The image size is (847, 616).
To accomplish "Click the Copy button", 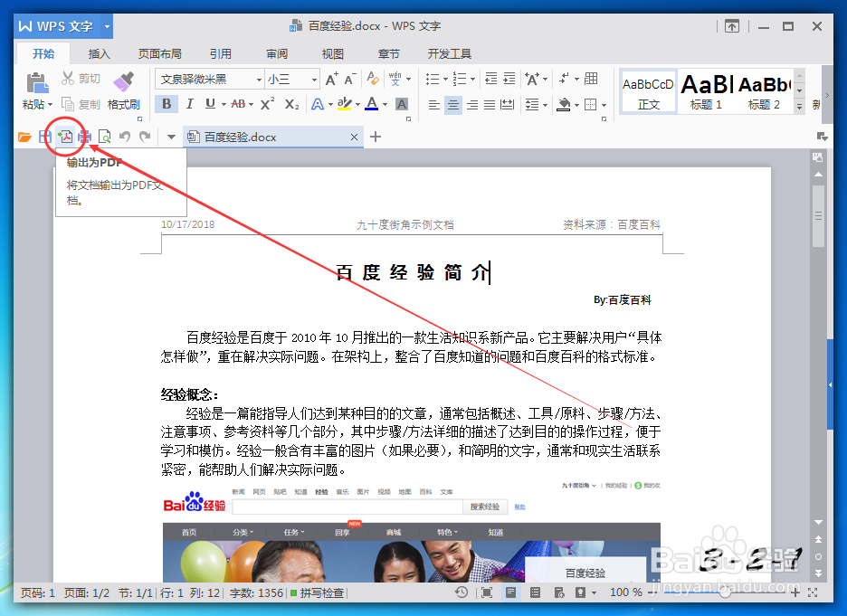I will click(81, 104).
